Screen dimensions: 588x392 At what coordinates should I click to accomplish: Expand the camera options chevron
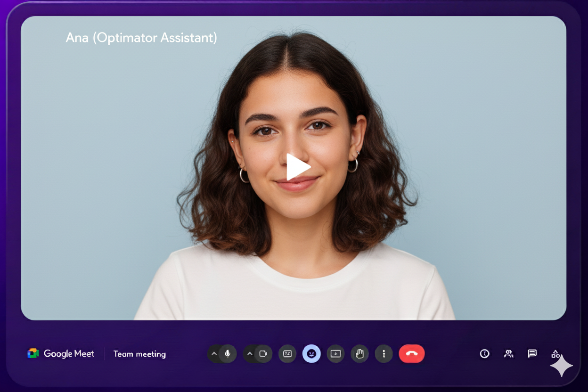tap(250, 353)
